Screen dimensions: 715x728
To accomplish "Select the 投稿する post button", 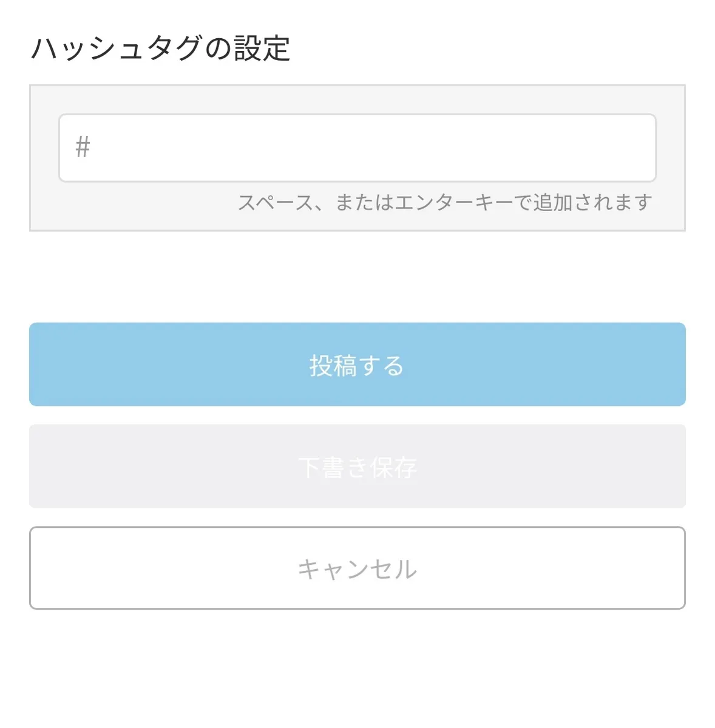I will point(357,365).
